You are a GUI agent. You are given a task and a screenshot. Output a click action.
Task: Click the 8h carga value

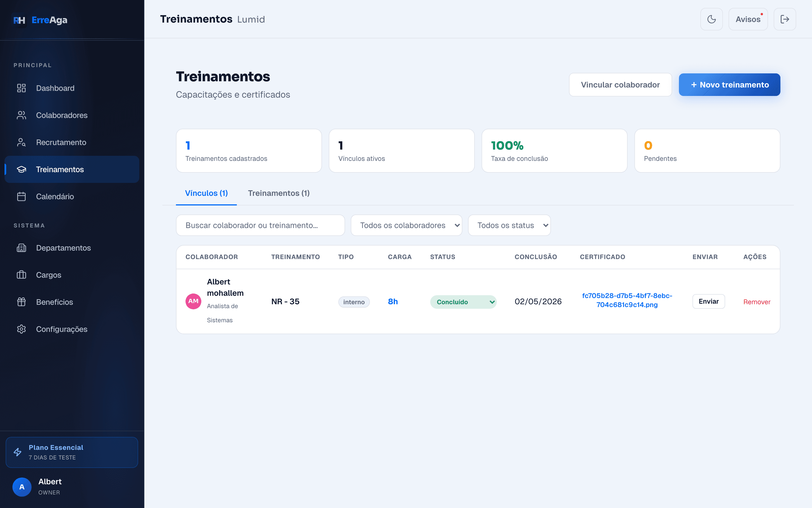point(393,301)
